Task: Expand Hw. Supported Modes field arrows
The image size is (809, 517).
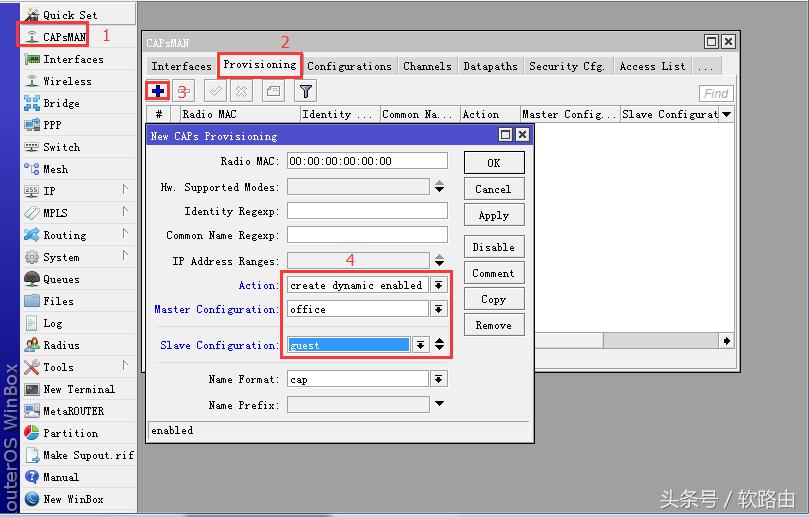Action: [x=440, y=186]
